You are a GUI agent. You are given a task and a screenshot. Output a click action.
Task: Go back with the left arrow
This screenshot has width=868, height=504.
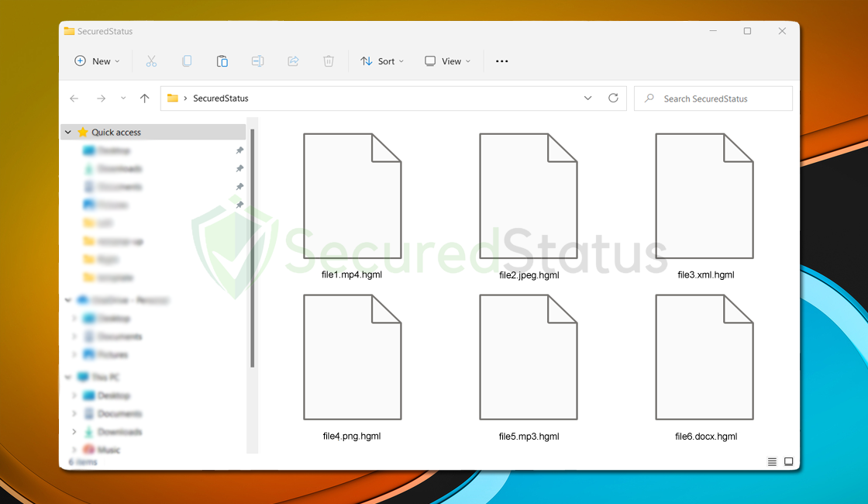pos(74,98)
